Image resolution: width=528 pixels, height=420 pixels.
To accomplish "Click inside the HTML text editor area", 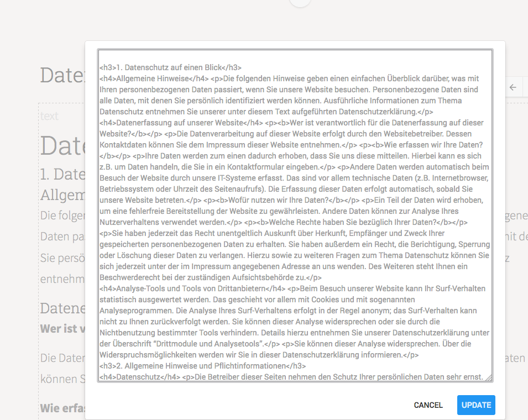I will pyautogui.click(x=295, y=216).
